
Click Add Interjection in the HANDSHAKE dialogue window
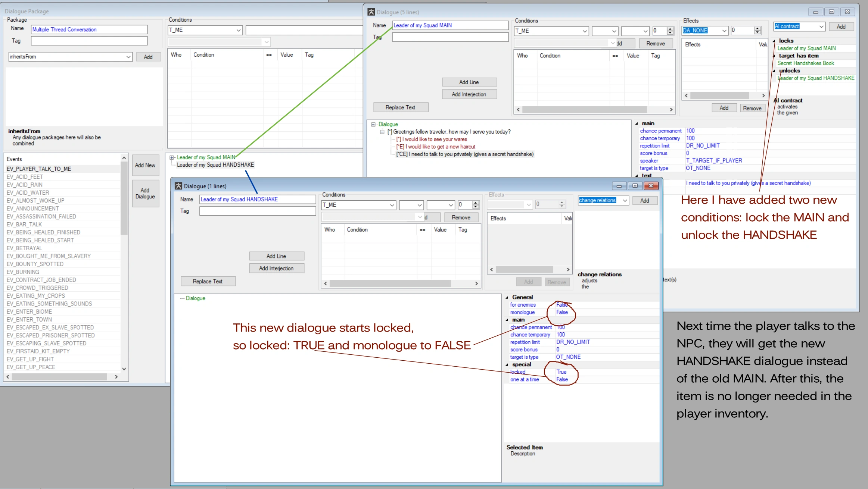[x=276, y=268]
